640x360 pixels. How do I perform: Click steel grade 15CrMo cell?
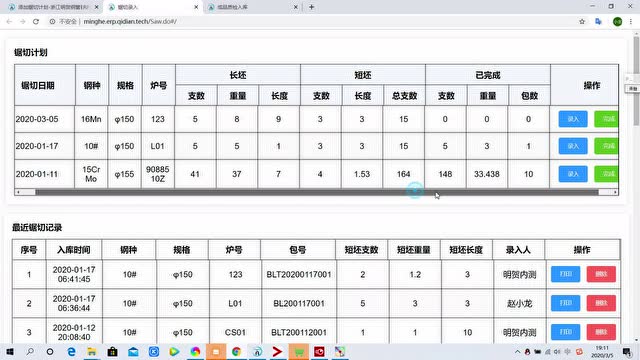click(91, 174)
